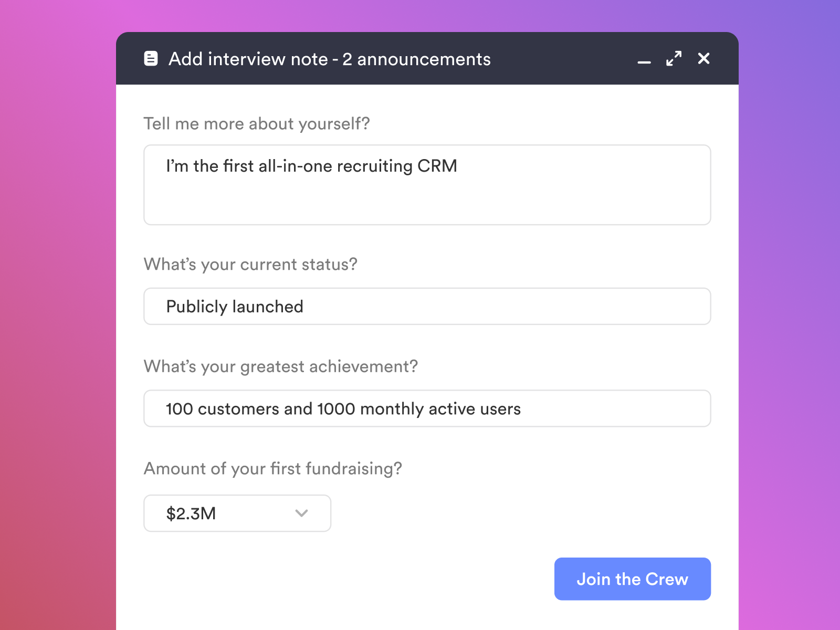This screenshot has width=840, height=630.
Task: Click the 'What's your current status?' label
Action: coord(250,264)
